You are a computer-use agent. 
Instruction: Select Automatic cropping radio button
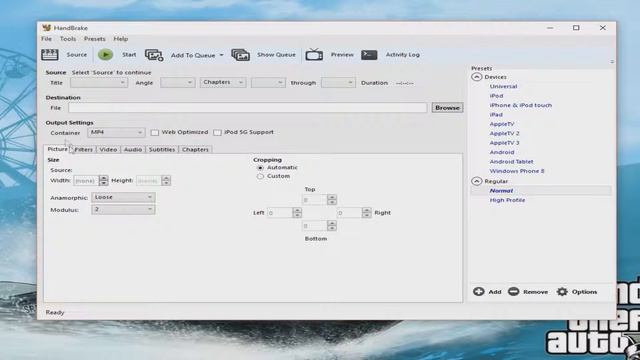coord(260,168)
